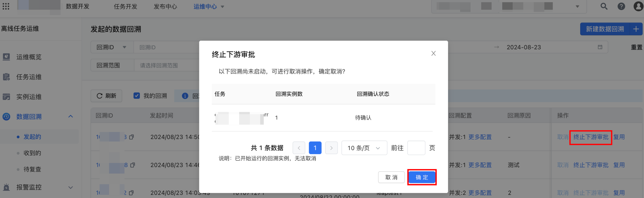The width and height of the screenshot is (644, 198).
Task: Copy the 回溯ID of the 14:50 row
Action: (131, 137)
